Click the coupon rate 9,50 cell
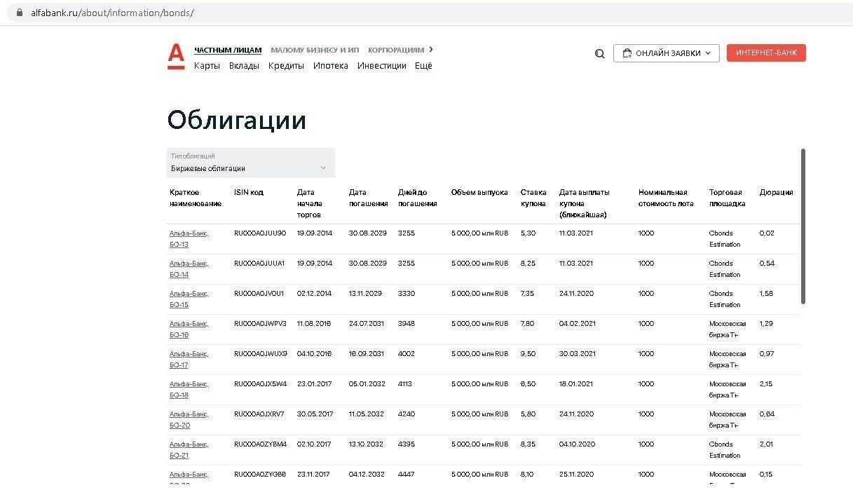 pos(528,354)
